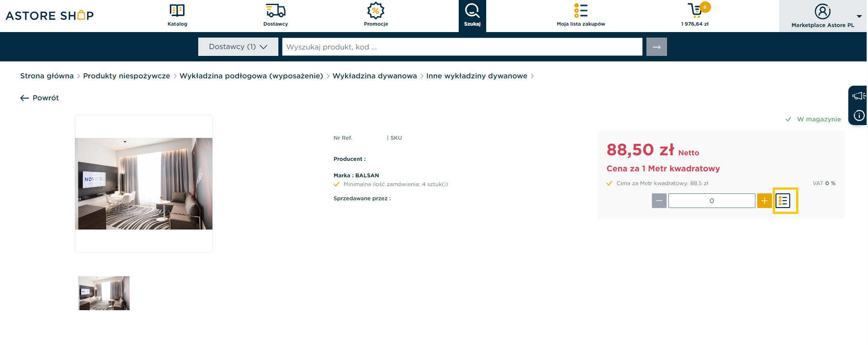868x345 pixels.
Task: Click the Szukaj search tab
Action: [472, 16]
